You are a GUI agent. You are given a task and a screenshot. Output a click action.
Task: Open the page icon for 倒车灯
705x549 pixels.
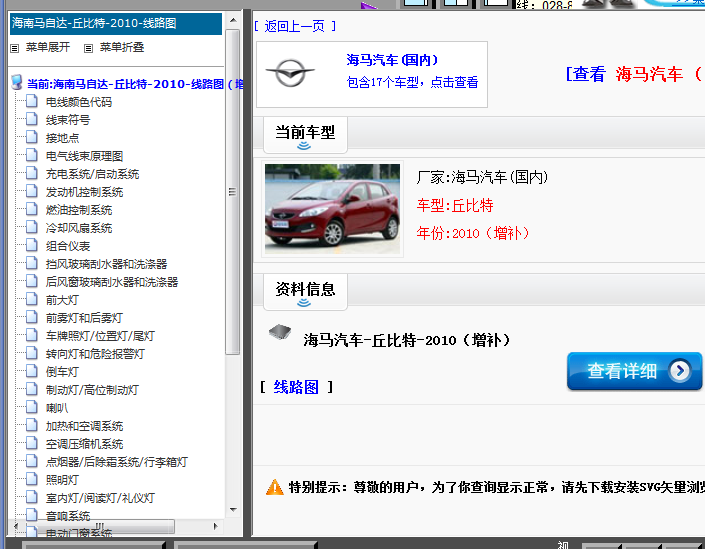pos(31,371)
